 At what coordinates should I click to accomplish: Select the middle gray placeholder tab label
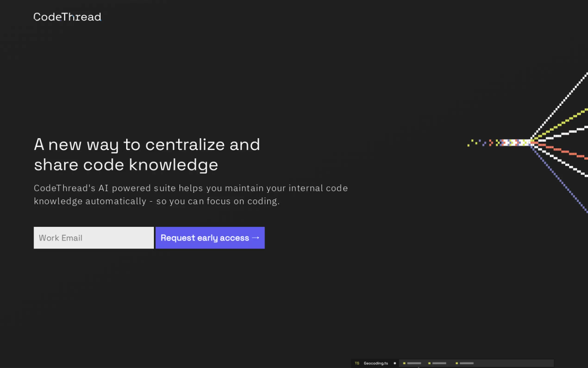point(439,363)
